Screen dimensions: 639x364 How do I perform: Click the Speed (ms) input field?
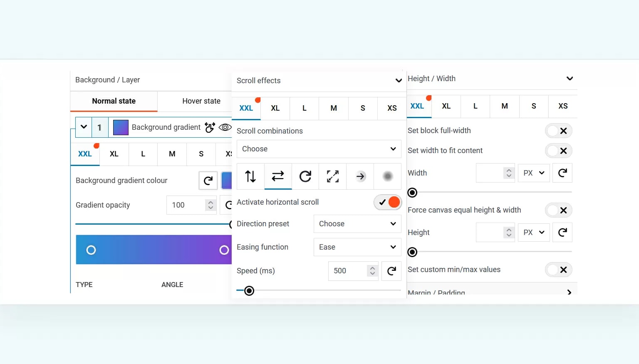click(354, 271)
